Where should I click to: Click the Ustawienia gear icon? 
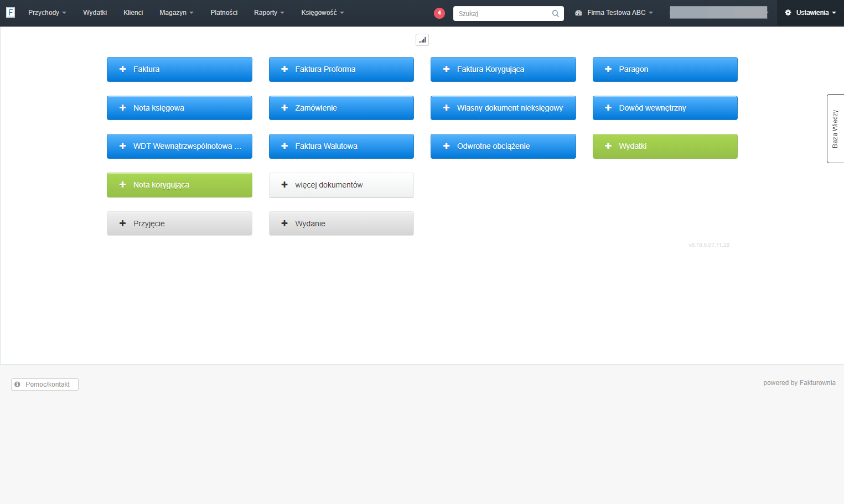(x=788, y=13)
